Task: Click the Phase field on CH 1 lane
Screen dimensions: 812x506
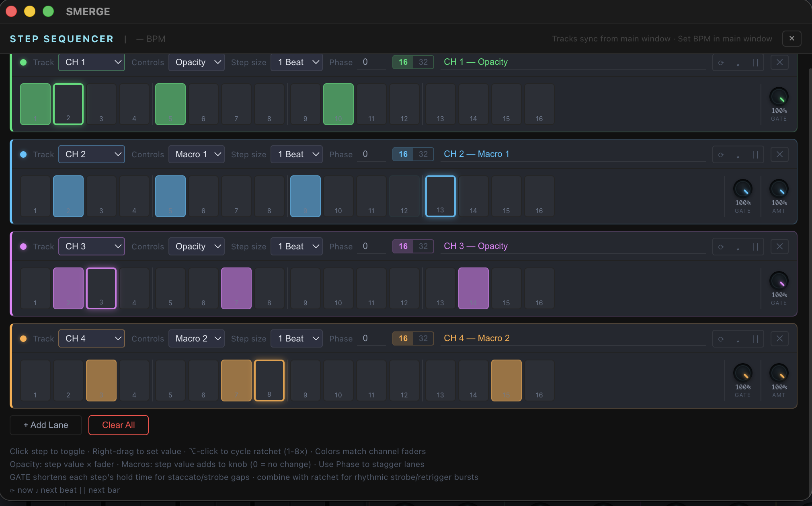Action: [371, 62]
